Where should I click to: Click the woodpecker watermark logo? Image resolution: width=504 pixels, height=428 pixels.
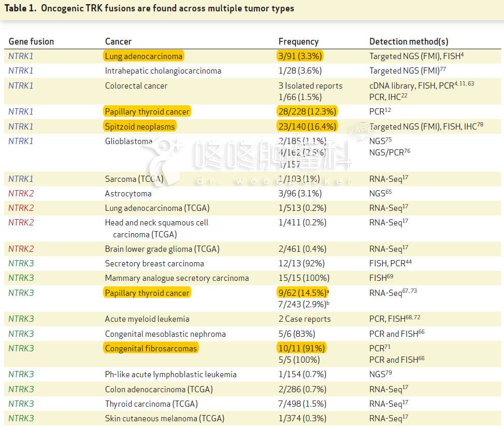tap(165, 156)
